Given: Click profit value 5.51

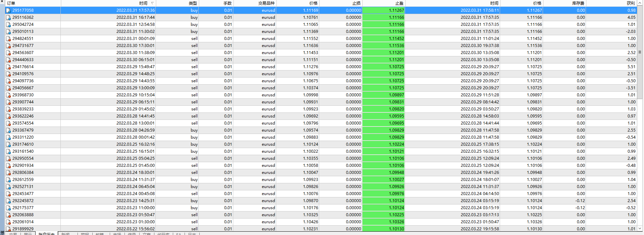Looking at the screenshot, I should point(631,67).
